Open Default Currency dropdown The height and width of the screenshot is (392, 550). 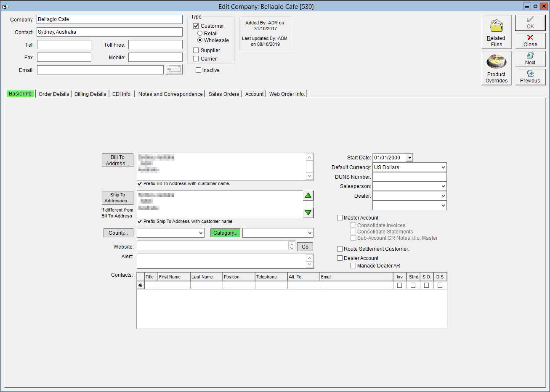[443, 167]
